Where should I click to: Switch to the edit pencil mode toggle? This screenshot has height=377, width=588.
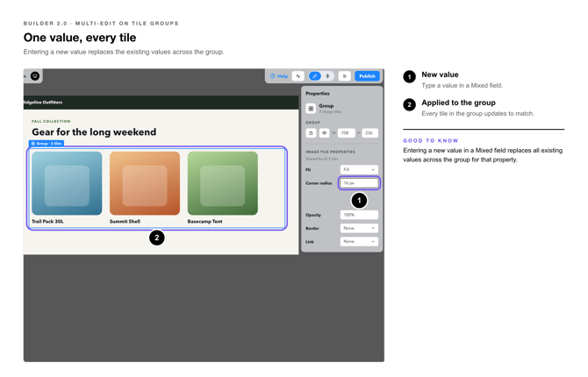coord(315,76)
